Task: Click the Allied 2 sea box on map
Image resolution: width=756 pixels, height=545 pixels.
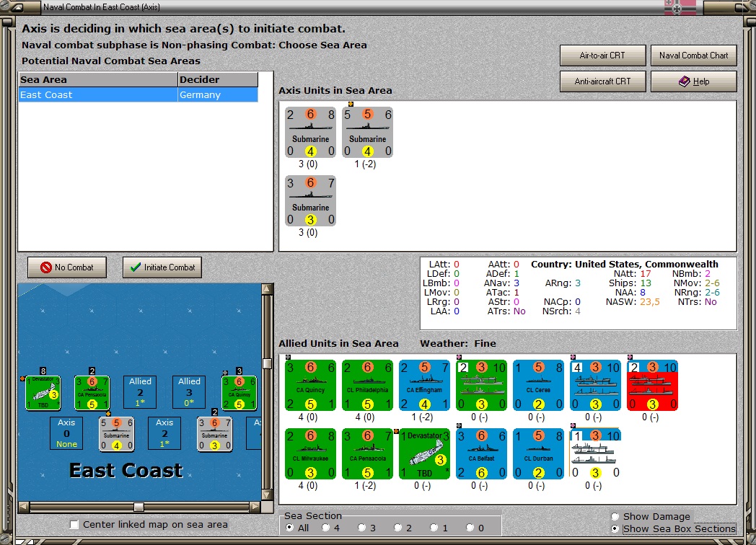Action: pyautogui.click(x=140, y=391)
